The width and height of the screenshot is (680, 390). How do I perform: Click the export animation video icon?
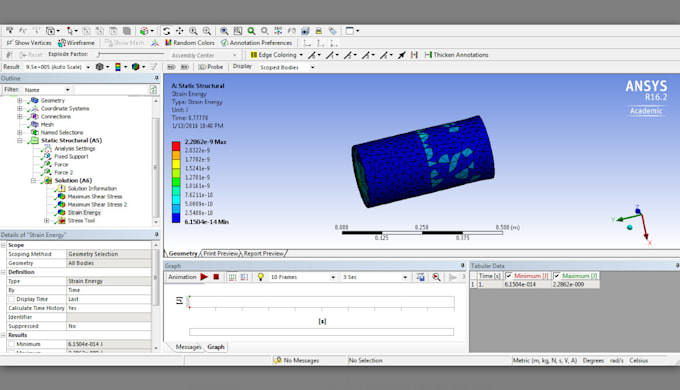(420, 277)
